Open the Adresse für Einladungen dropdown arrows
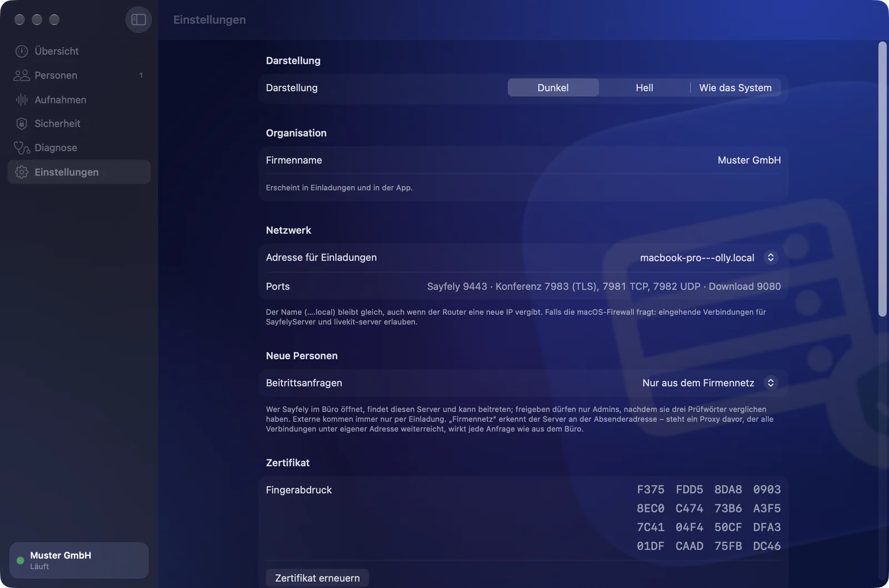Screen dimensions: 889x588 [x=771, y=257]
